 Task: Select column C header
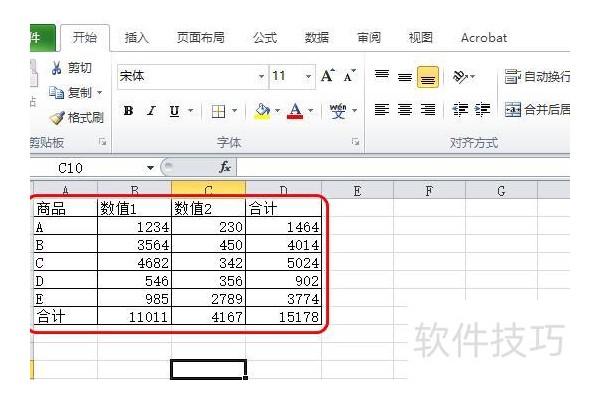208,189
